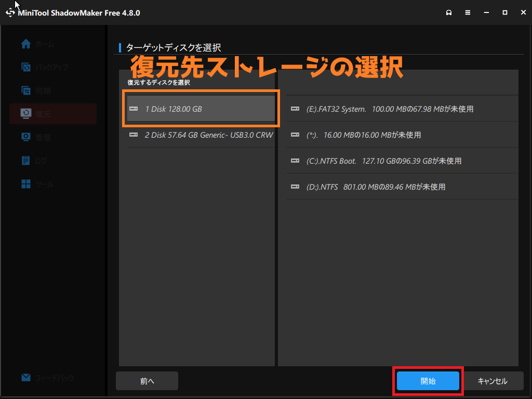Open the Tools (ツール) sidebar icon
532x399 pixels.
(x=26, y=184)
